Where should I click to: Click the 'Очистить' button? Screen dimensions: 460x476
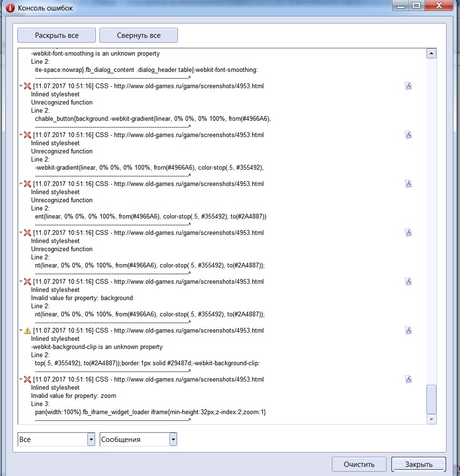click(359, 464)
